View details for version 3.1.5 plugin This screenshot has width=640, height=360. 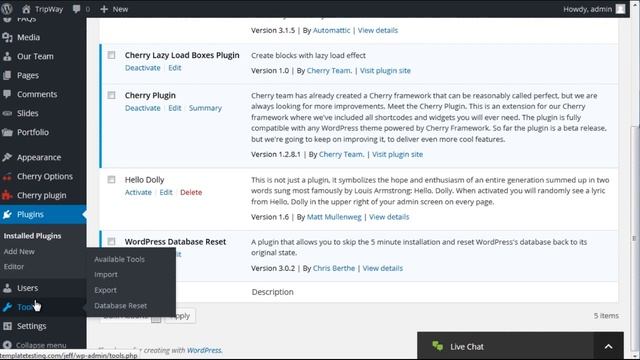click(x=378, y=30)
